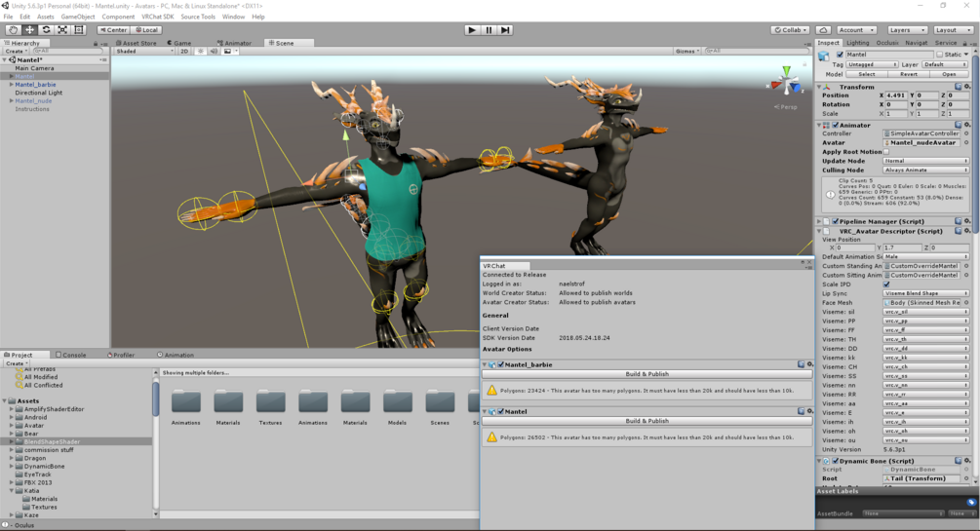The image size is (980, 531).
Task: Open the Tag dropdown showing Untagged
Action: click(x=872, y=64)
